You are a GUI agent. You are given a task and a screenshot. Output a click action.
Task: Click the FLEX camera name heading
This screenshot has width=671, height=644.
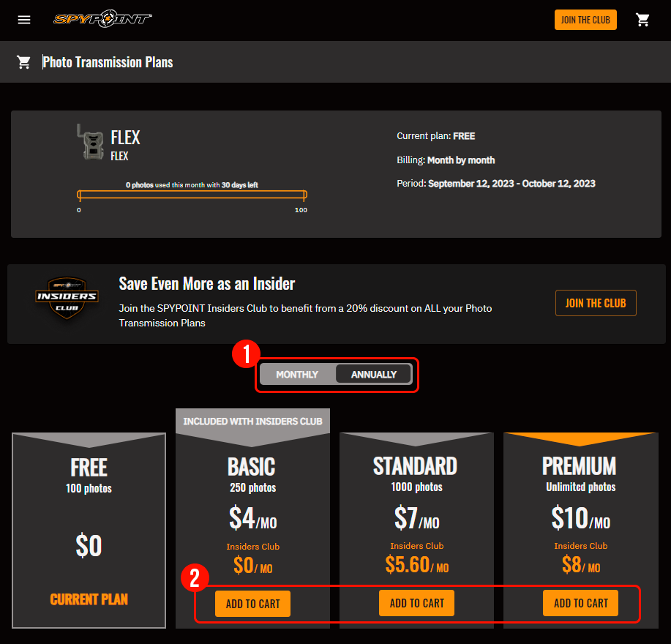[125, 138]
